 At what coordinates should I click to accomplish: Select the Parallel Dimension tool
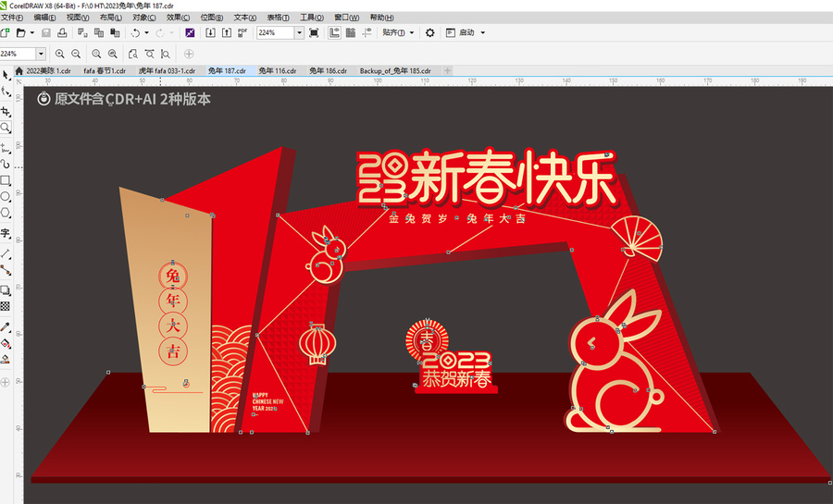pyautogui.click(x=6, y=253)
